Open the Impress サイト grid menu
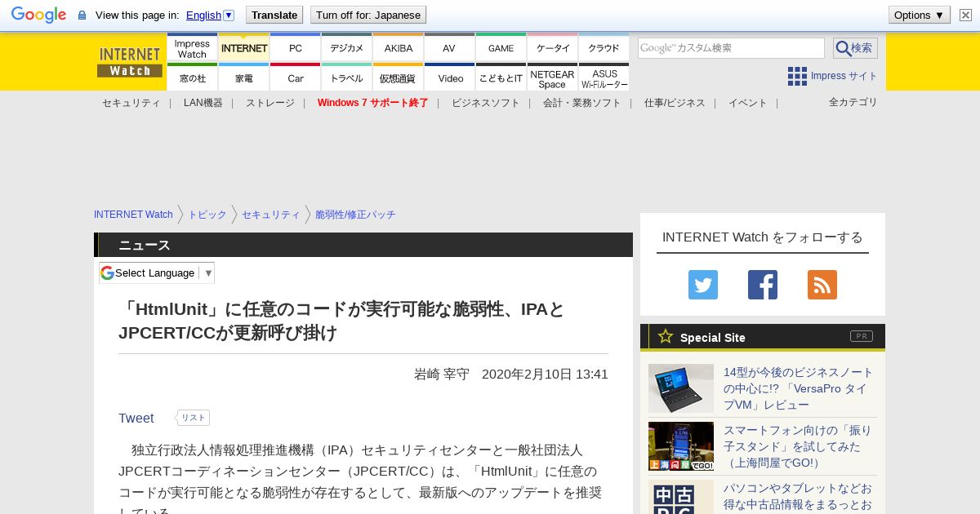The image size is (980, 514). pos(832,76)
